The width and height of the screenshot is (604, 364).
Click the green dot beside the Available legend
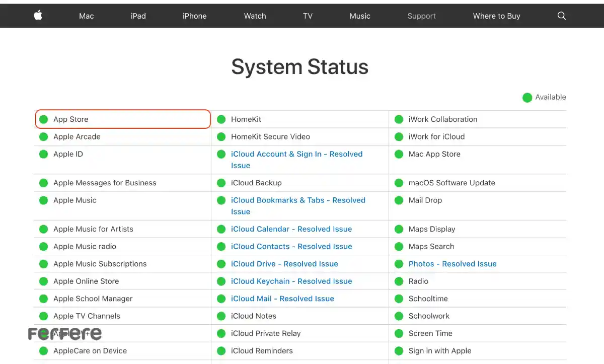[527, 97]
